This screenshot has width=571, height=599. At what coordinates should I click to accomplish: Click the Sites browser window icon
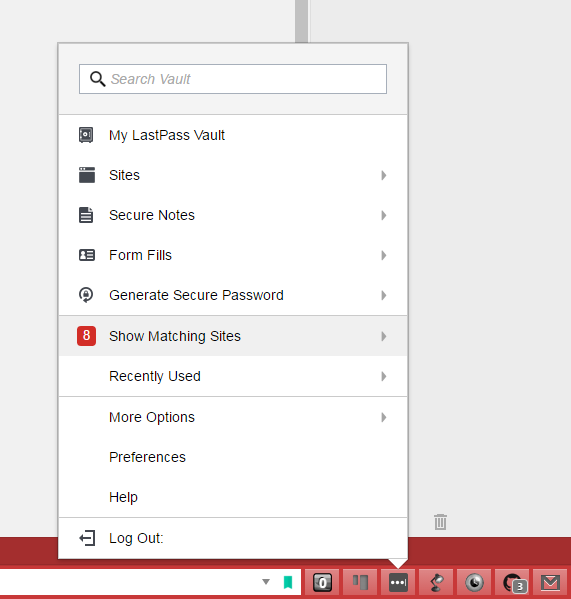(87, 175)
